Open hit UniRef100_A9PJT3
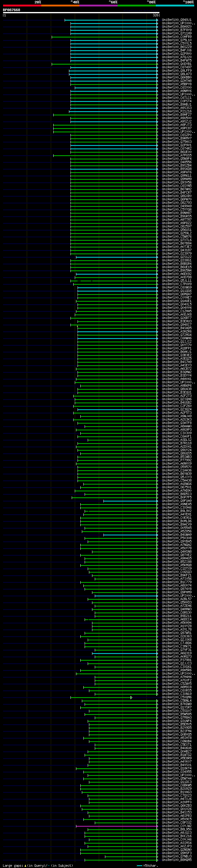 coord(177,125)
